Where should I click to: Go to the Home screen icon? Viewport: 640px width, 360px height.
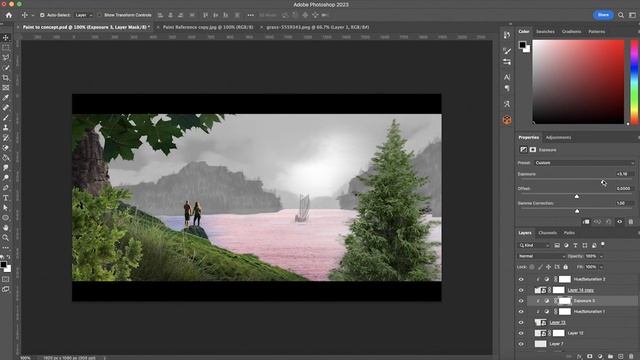tap(9, 15)
